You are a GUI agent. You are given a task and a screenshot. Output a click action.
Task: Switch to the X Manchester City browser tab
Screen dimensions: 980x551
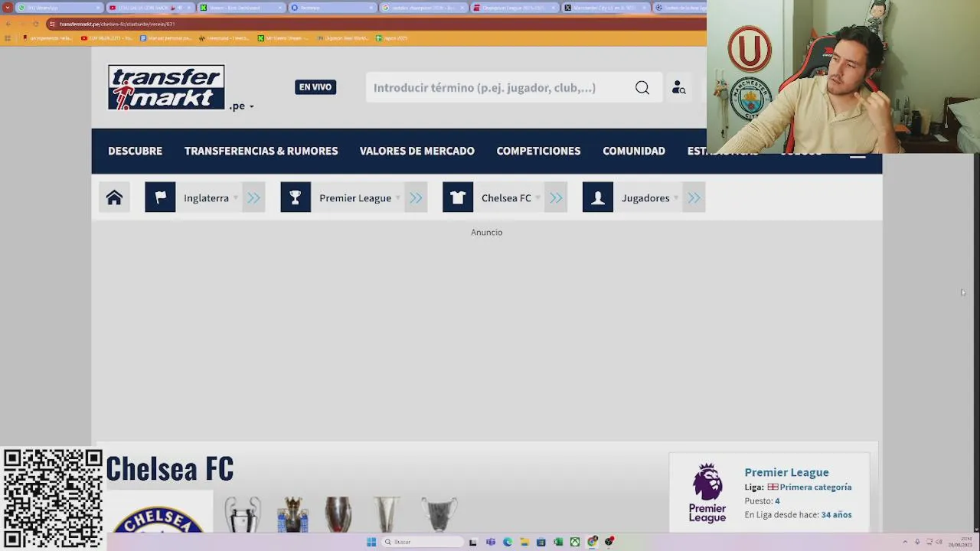point(606,8)
